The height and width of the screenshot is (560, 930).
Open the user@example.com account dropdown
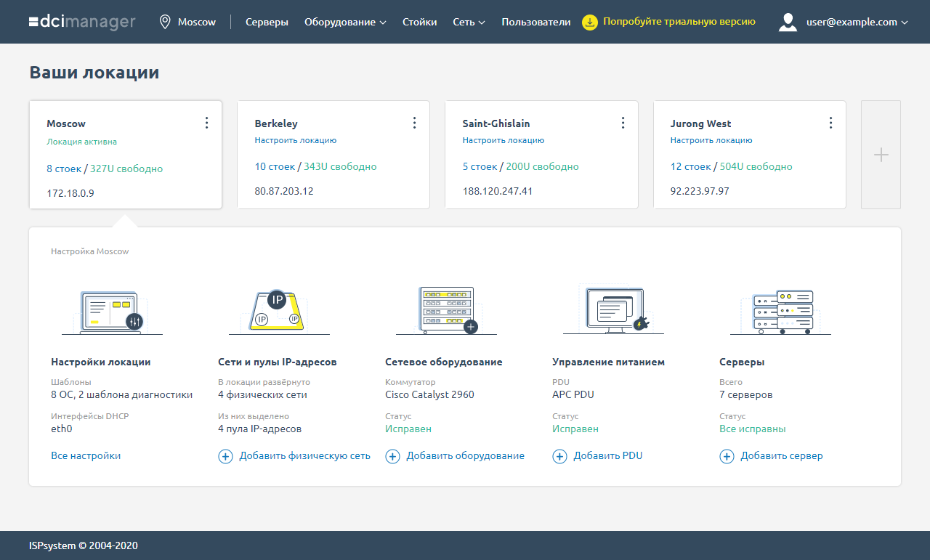coord(857,22)
